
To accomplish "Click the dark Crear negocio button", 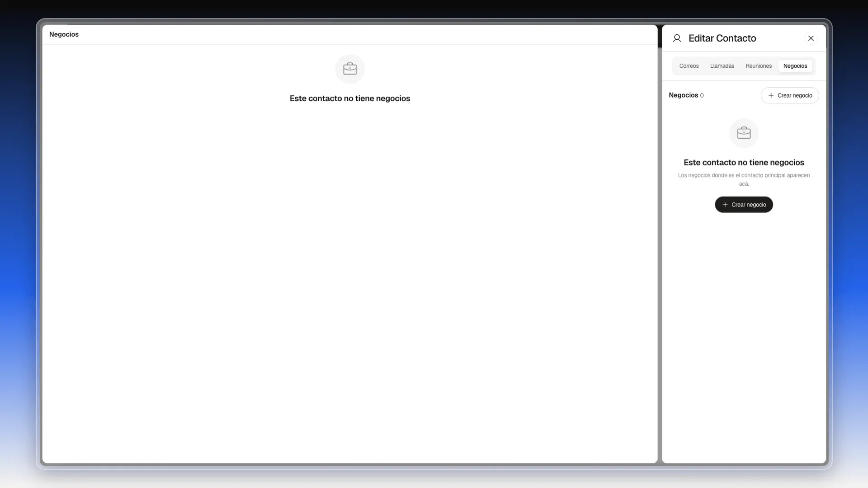I will click(x=744, y=205).
